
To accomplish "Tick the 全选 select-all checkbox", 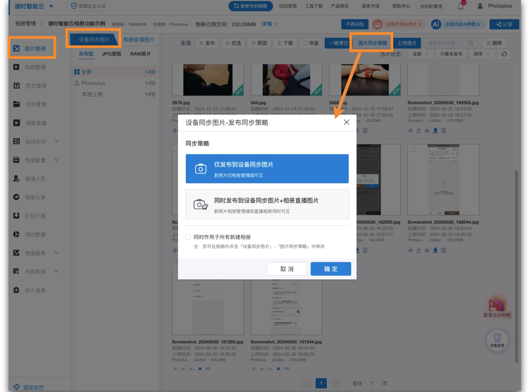I will 177,43.
